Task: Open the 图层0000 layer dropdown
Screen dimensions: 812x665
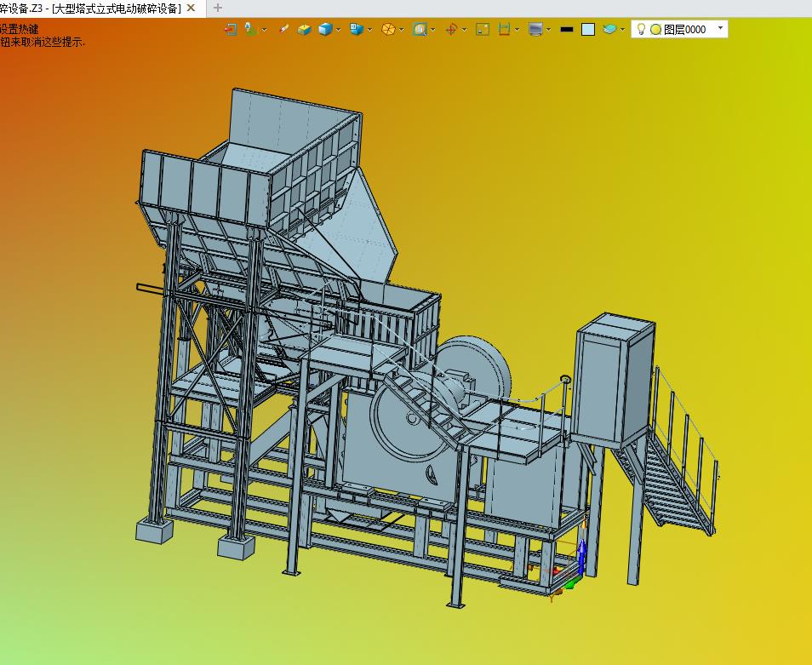Action: [720, 28]
